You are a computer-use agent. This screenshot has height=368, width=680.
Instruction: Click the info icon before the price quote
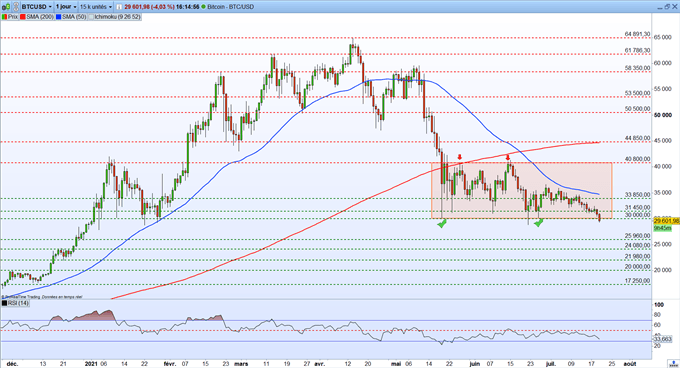click(119, 7)
